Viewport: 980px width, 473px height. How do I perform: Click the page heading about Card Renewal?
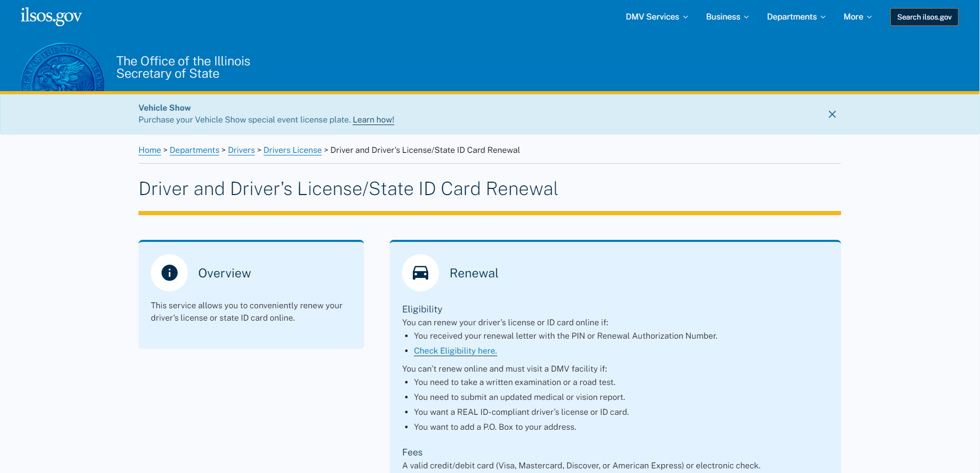348,189
